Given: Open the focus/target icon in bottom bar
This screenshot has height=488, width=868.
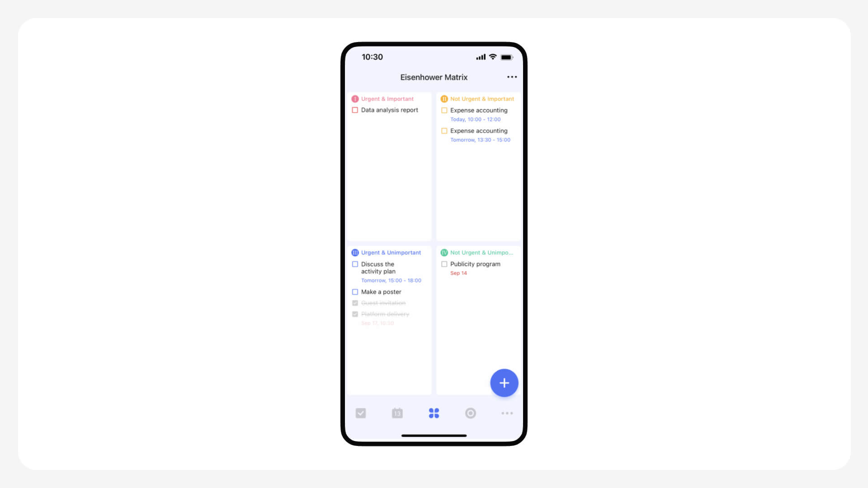Looking at the screenshot, I should pyautogui.click(x=470, y=413).
